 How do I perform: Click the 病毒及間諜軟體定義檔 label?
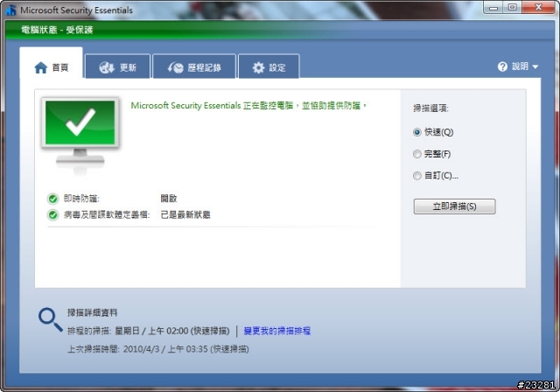coord(107,215)
